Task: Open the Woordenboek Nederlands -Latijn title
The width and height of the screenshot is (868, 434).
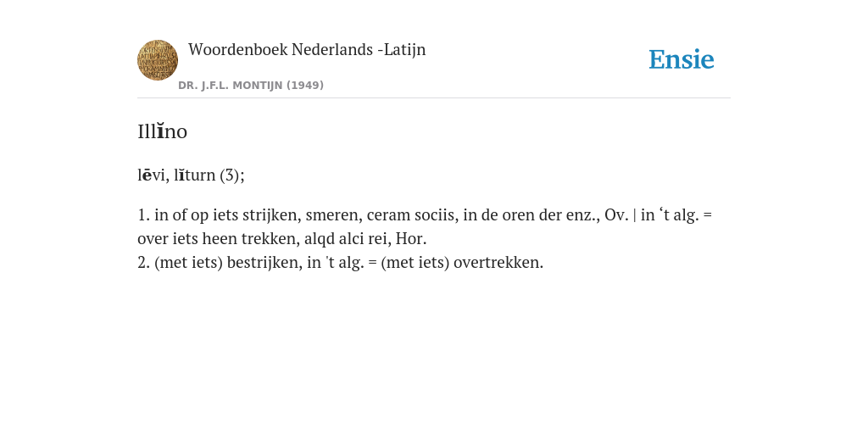Action: pyautogui.click(x=307, y=49)
